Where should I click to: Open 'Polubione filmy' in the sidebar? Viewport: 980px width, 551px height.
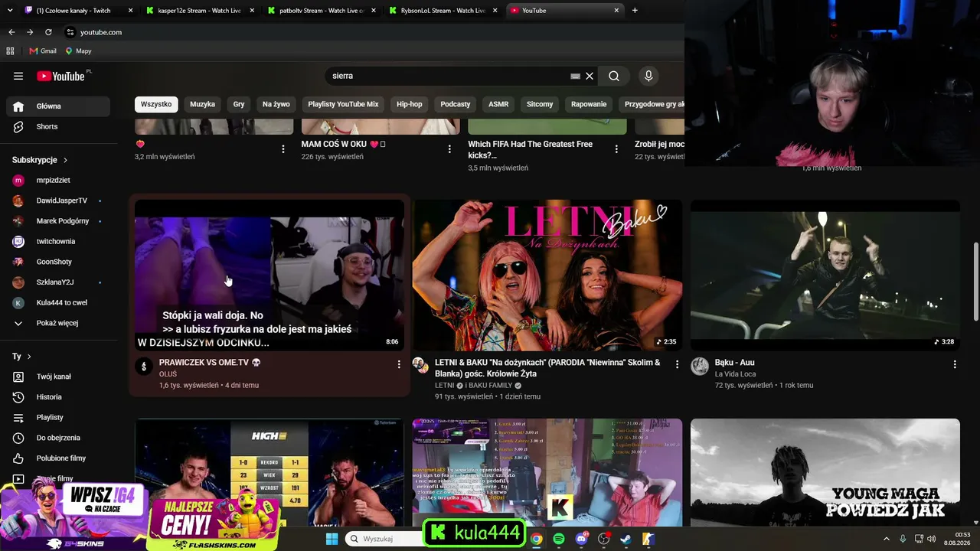tap(58, 458)
